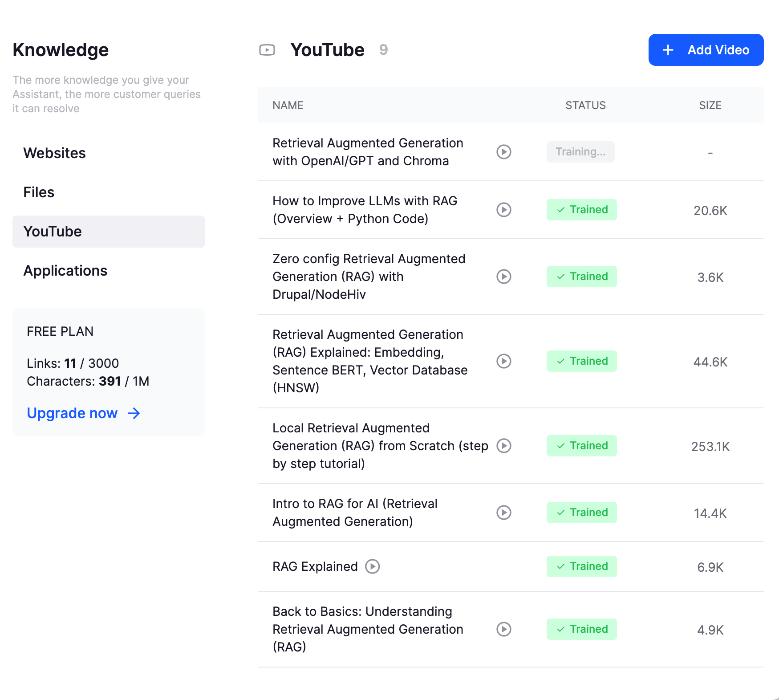Play the Local RAG from Scratch video

[504, 446]
